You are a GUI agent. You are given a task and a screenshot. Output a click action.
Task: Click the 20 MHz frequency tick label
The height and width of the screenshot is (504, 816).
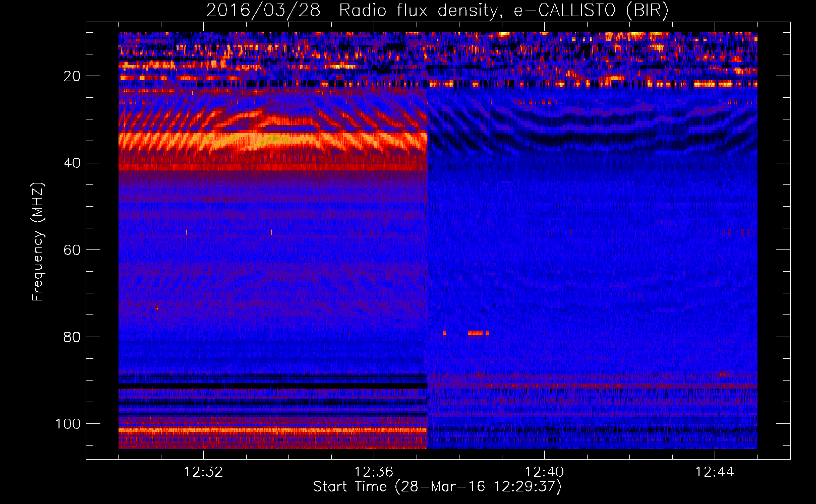coord(72,76)
